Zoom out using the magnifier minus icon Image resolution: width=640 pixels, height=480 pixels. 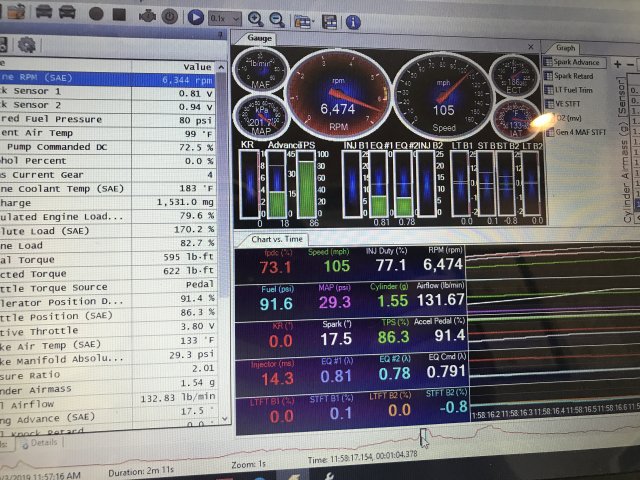(277, 20)
